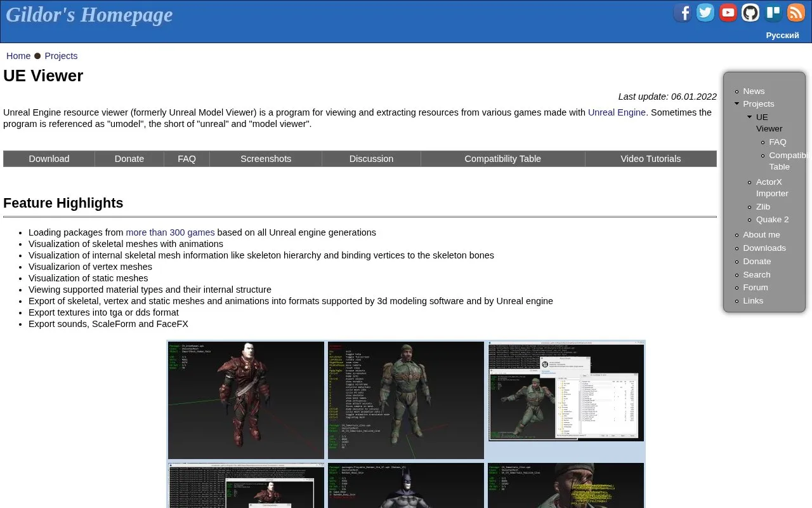
Task: Click the 'Visualization of internal skeletal mesh' bullet
Action: click(261, 255)
